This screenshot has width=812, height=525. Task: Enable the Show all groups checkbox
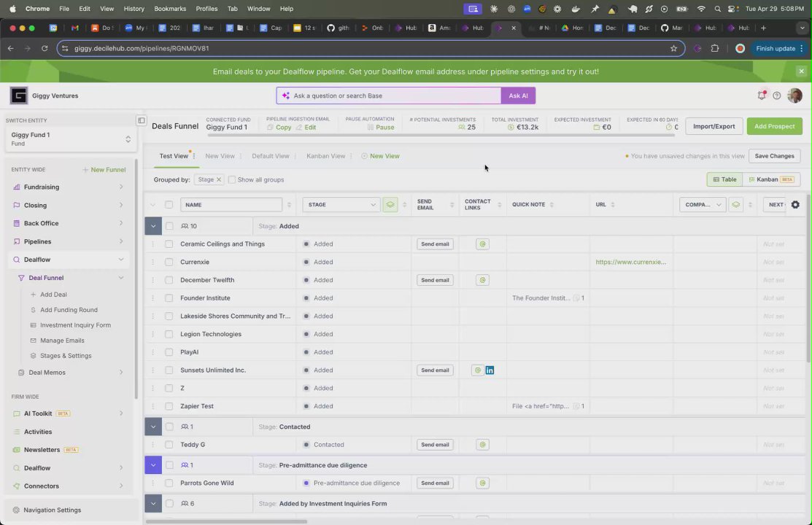tap(231, 179)
